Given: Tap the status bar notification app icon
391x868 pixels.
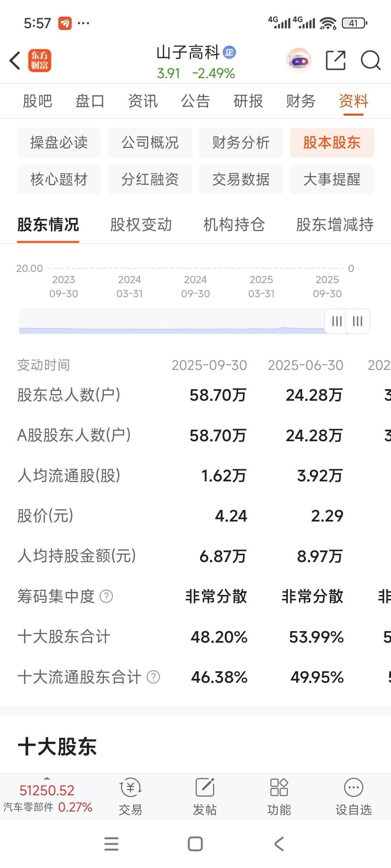Looking at the screenshot, I should point(65,24).
